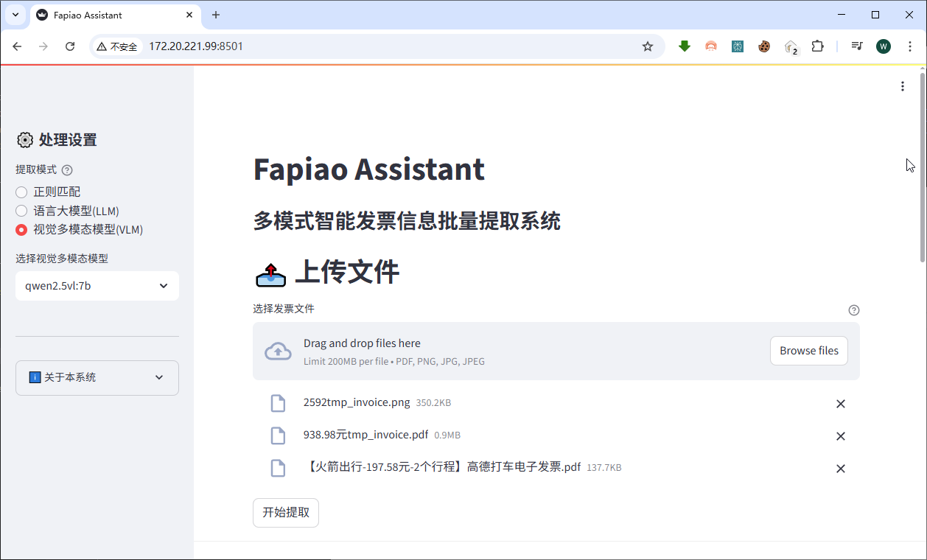Click the help icon next to 提取模式
This screenshot has width=927, height=560.
click(67, 169)
